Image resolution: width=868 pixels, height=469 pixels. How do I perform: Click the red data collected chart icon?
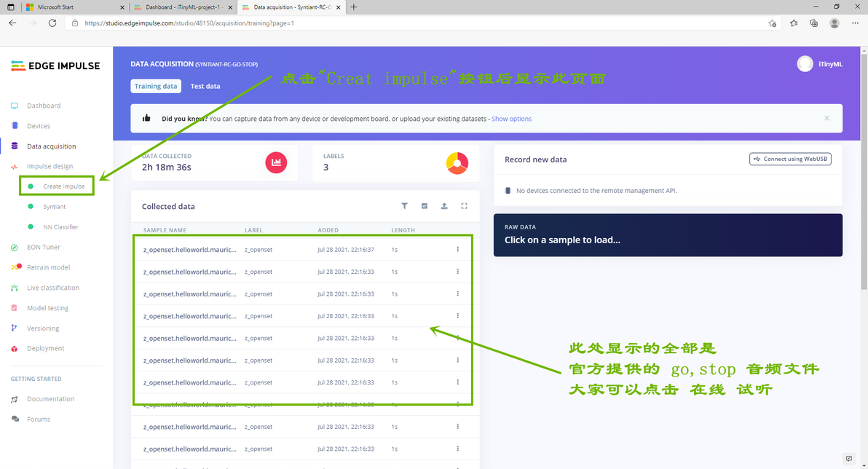(x=276, y=163)
